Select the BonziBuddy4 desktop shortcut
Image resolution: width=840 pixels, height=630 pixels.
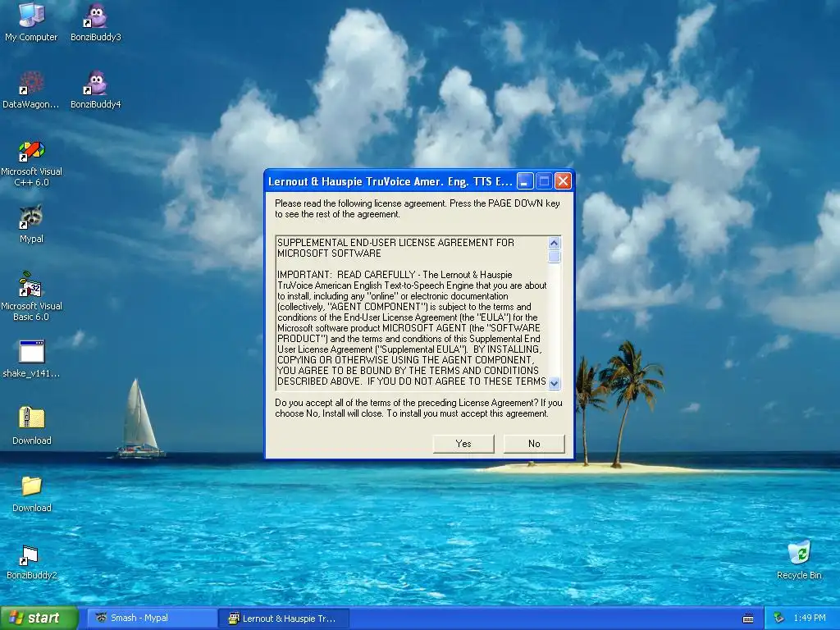click(96, 89)
